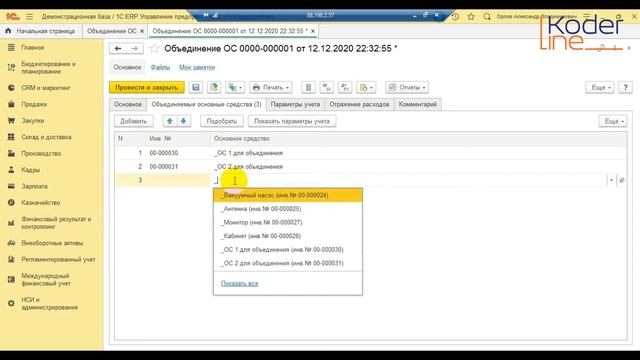Click the Добавить button
This screenshot has height=360, width=640.
(x=133, y=121)
